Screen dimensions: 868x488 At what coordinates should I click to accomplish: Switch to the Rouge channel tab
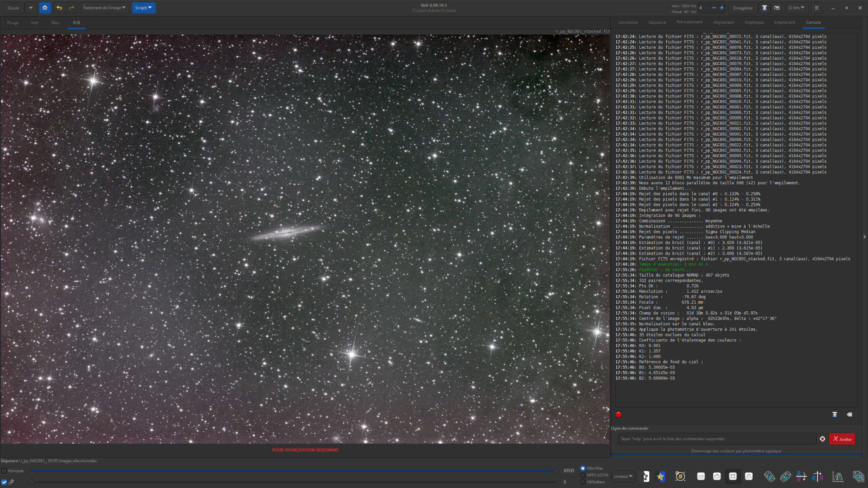click(13, 23)
